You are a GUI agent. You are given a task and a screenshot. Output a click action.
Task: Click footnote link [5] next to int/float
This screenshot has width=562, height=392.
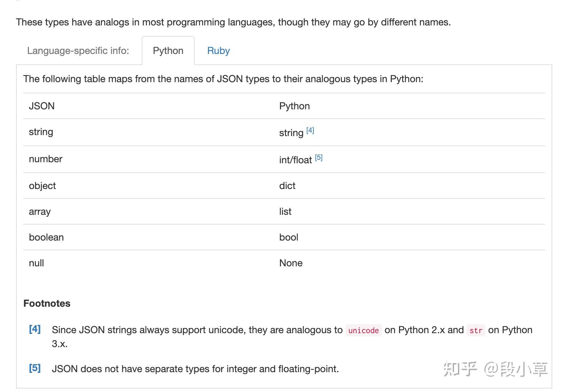pyautogui.click(x=318, y=157)
